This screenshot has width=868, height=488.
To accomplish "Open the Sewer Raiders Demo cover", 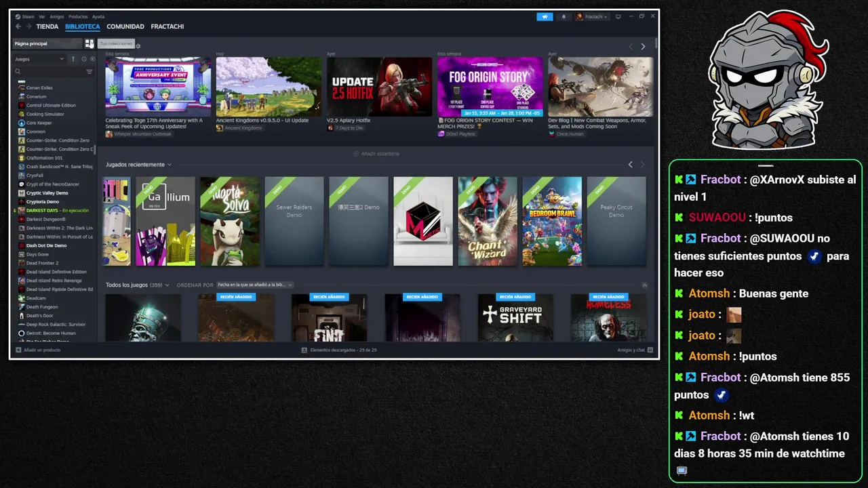I will (294, 221).
